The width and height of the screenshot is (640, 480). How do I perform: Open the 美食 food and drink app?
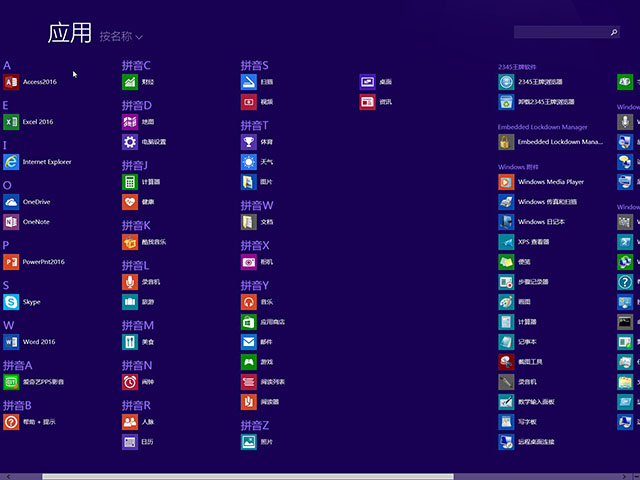138,342
